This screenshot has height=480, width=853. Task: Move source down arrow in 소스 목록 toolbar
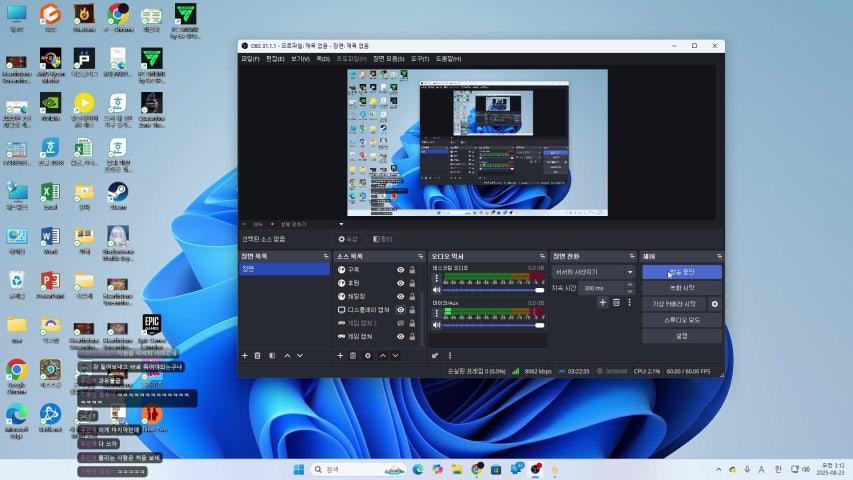pyautogui.click(x=395, y=356)
